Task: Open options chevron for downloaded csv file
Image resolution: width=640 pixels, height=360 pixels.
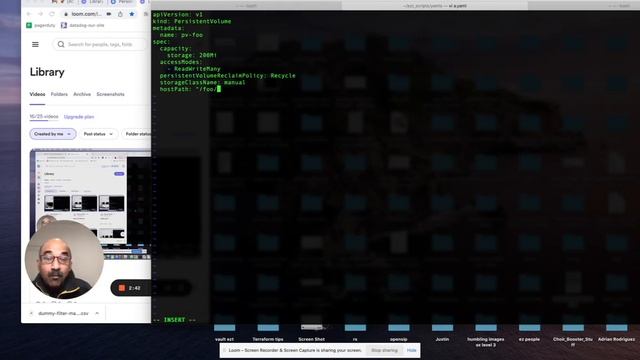Action: point(97,313)
